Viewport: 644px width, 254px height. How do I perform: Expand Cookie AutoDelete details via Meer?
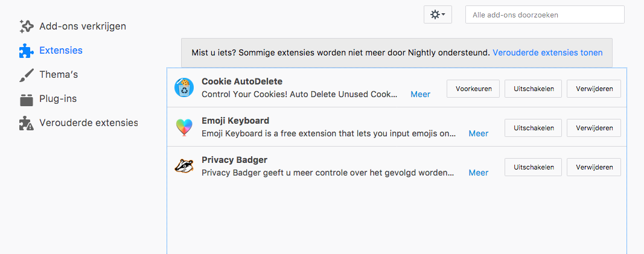(420, 94)
